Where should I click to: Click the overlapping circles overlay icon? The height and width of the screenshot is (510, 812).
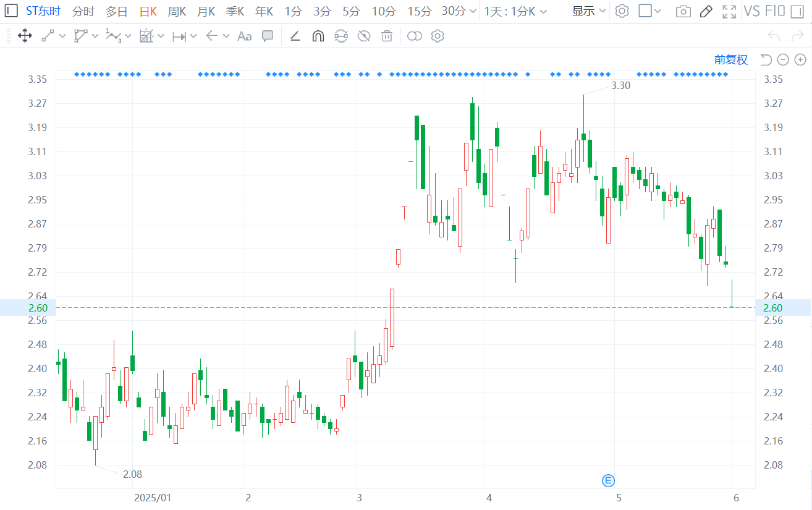tap(415, 36)
